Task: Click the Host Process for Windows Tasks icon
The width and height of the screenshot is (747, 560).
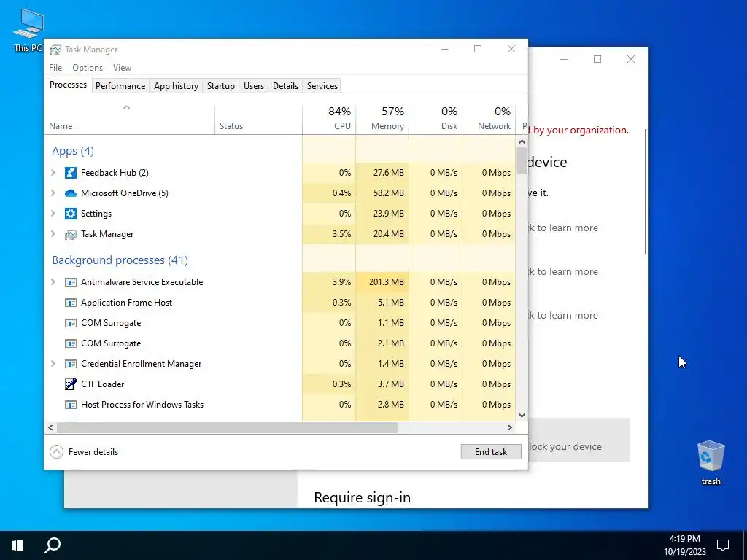Action: [x=71, y=405]
